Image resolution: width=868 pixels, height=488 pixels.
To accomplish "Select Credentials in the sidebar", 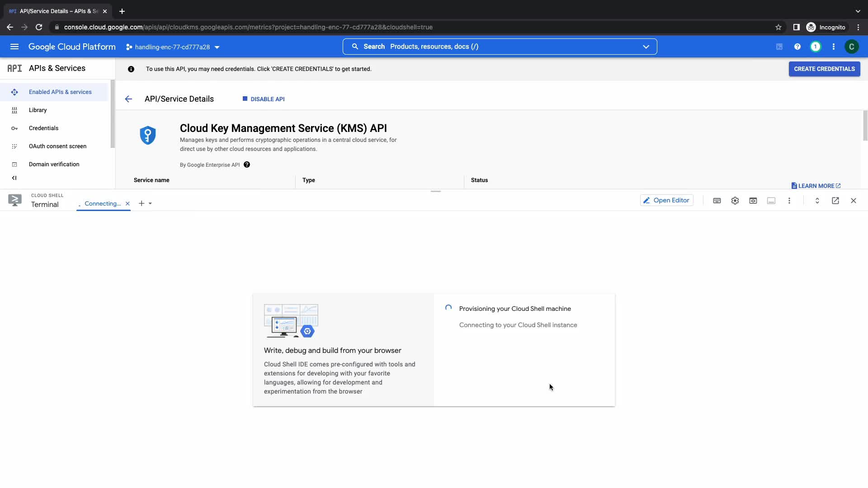I will [x=43, y=128].
